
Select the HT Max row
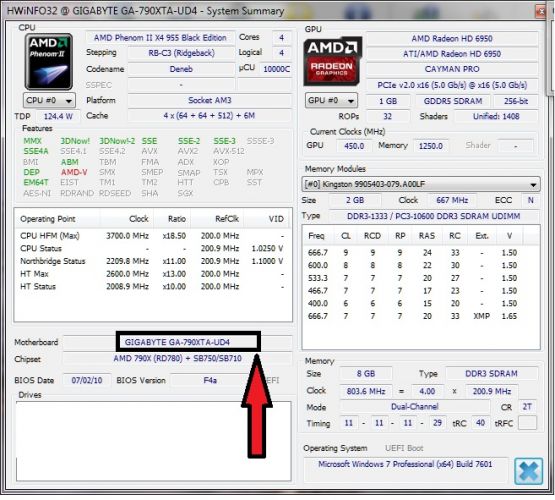tap(153, 274)
